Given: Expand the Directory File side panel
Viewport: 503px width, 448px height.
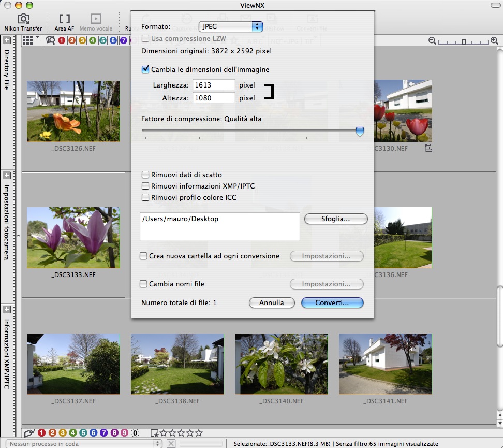Looking at the screenshot, I should tap(7, 40).
